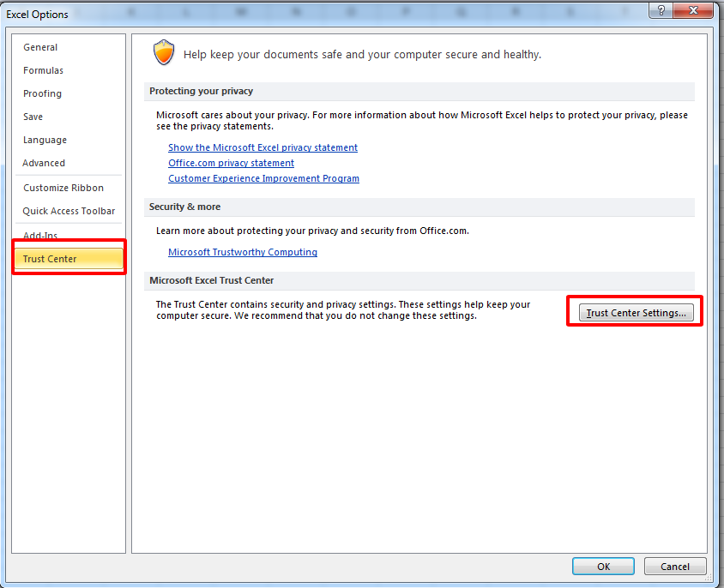
Task: Click the Security & more heading
Action: click(184, 207)
